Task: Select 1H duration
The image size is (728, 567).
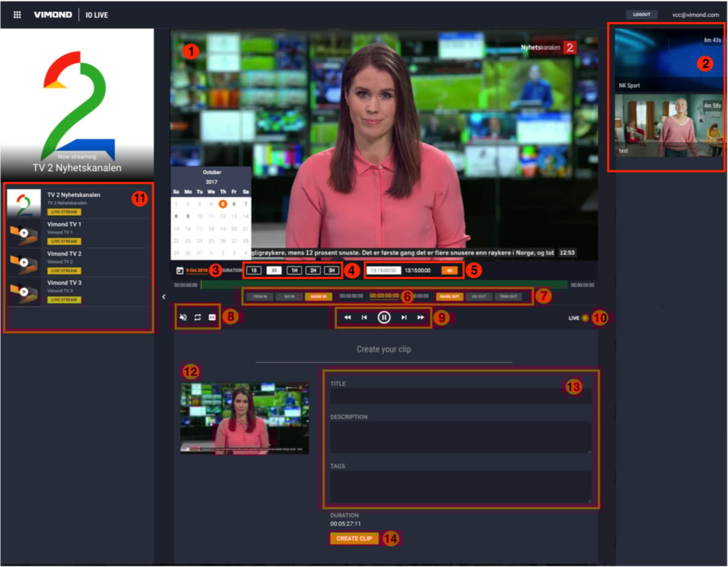Action: (x=295, y=270)
